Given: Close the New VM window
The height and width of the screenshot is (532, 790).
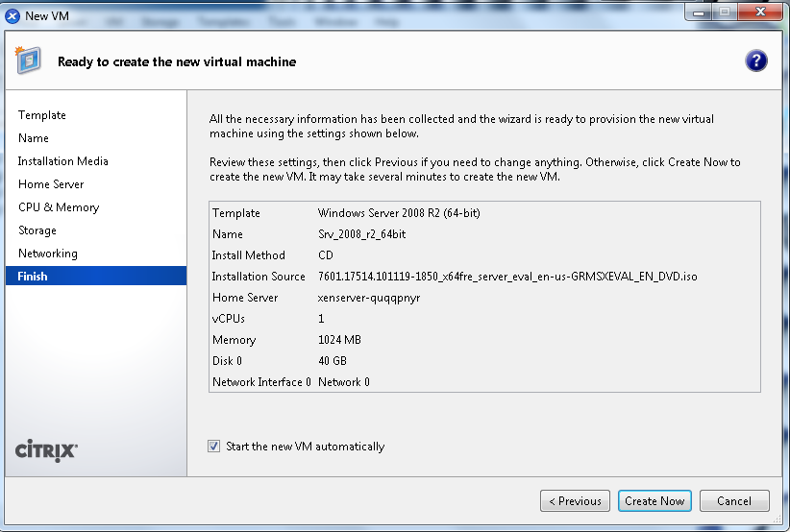Looking at the screenshot, I should click(760, 12).
